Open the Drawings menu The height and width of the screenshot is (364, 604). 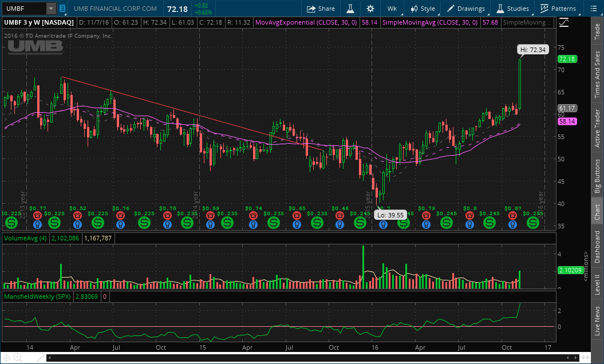tap(466, 9)
